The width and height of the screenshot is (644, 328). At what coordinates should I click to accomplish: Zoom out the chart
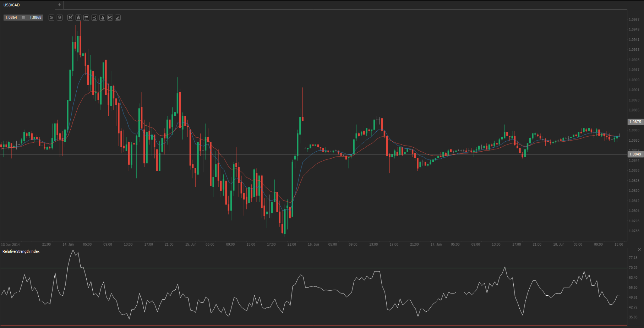coord(51,17)
